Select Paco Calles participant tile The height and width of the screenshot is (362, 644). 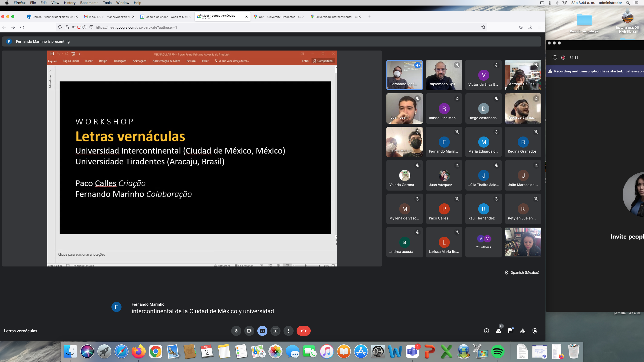click(444, 209)
